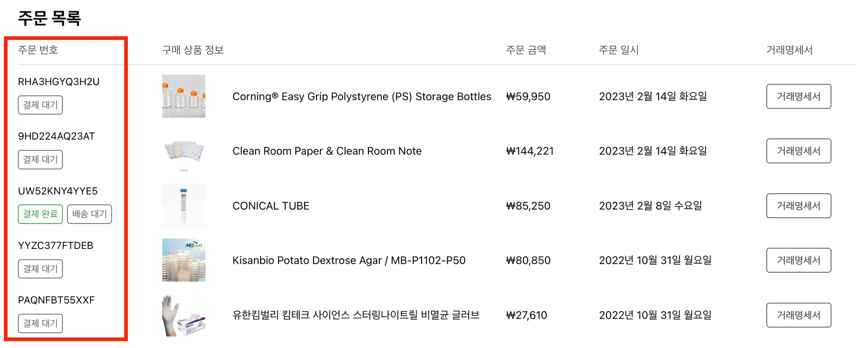The image size is (868, 348).
Task: Click the CONICAL TUBE product name
Action: pyautogui.click(x=271, y=206)
